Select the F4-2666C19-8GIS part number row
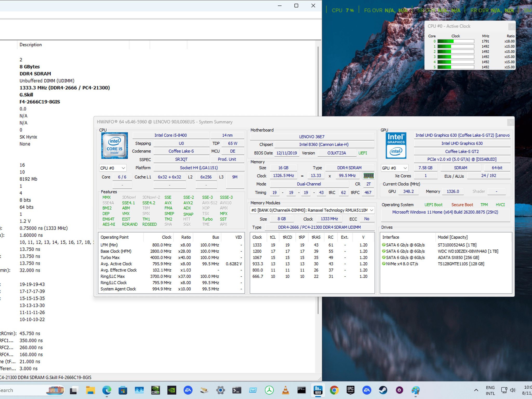Viewport: 532px width, 399px height. click(x=40, y=102)
